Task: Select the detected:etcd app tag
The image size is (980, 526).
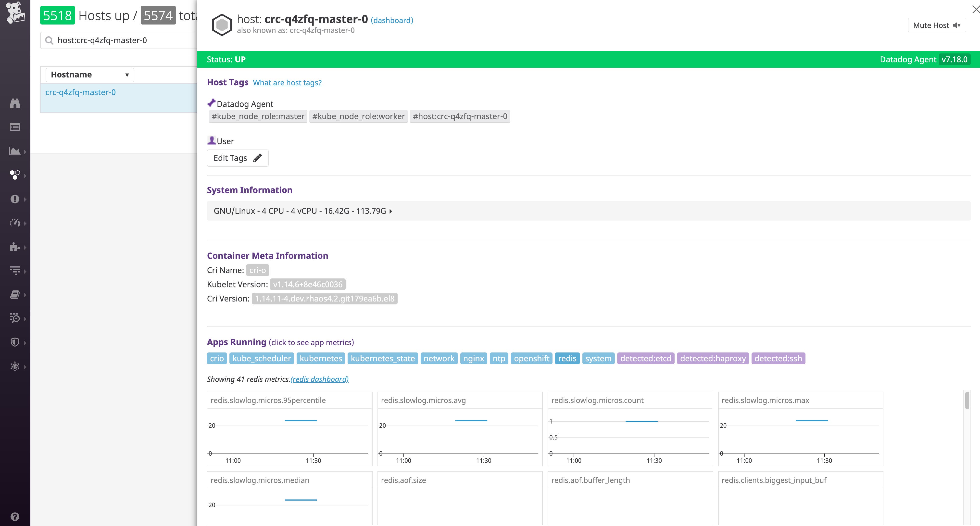Action: coord(646,358)
